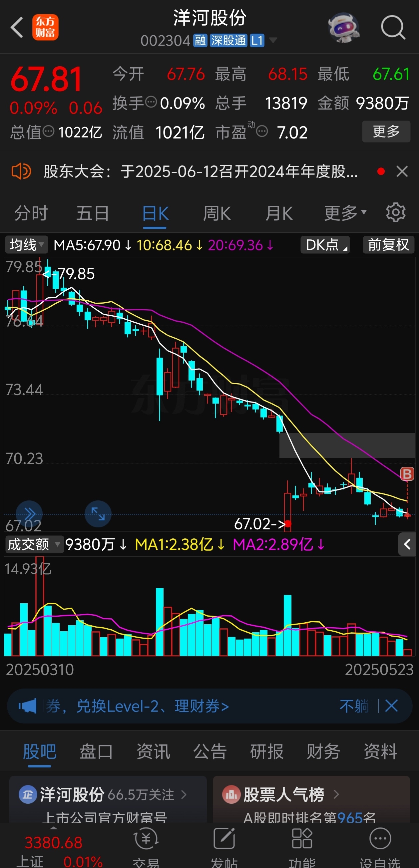The image size is (419, 868).
Task: Tap the megaphone promo icon
Action: [x=27, y=706]
